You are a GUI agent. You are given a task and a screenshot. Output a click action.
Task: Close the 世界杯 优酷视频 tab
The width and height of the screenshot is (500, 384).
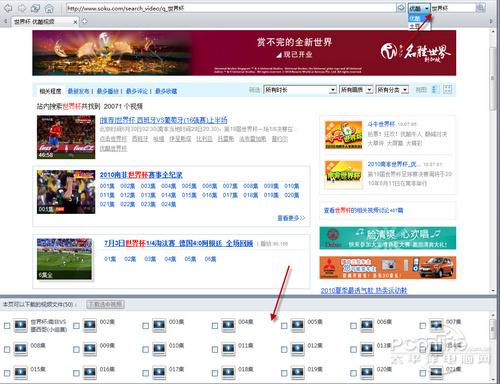[75, 22]
